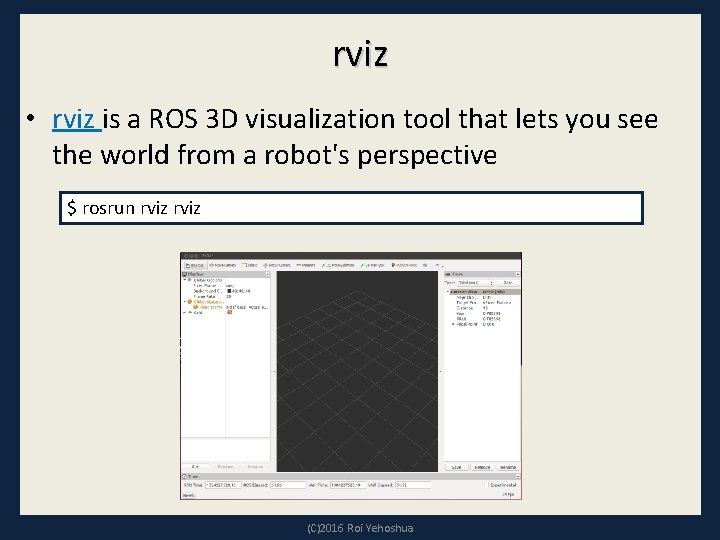This screenshot has width=720, height=540.
Task: Select the Move Camera tool
Action: (x=223, y=265)
